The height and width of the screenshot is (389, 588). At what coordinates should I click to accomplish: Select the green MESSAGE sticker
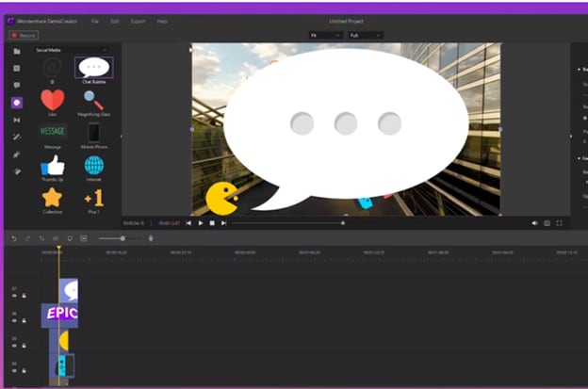pos(53,131)
